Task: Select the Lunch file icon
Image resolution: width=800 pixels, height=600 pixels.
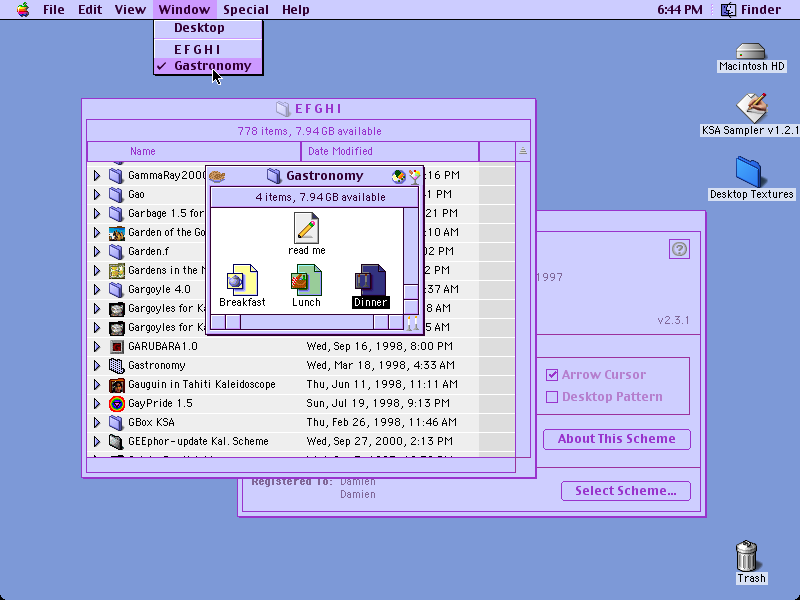Action: [x=306, y=280]
